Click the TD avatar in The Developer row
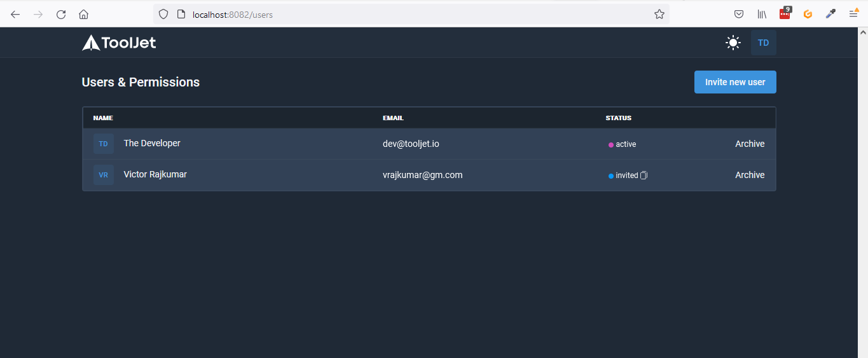 pos(104,144)
